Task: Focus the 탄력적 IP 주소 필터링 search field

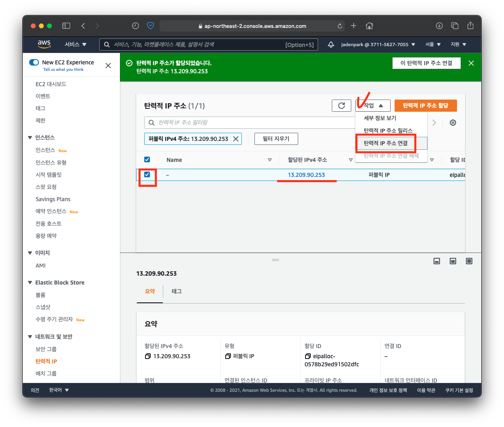Action: (250, 123)
